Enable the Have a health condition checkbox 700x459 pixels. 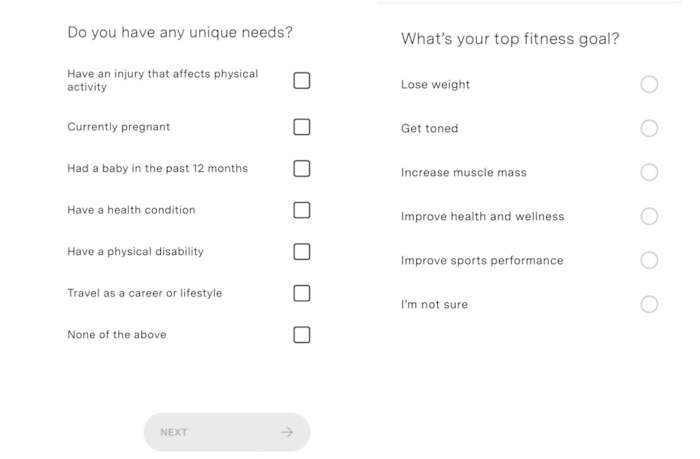tap(301, 210)
